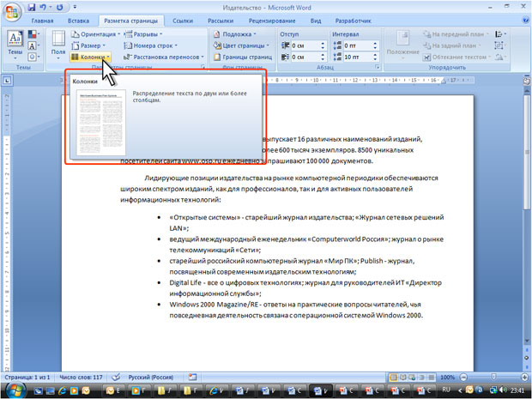Select the Разметка страницы tab
Viewport: 532px width, 399px height.
[131, 21]
